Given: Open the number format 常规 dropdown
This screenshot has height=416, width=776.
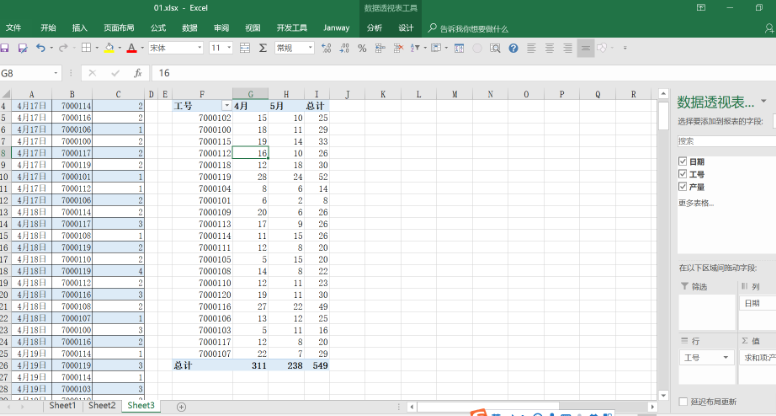Looking at the screenshot, I should (x=310, y=48).
